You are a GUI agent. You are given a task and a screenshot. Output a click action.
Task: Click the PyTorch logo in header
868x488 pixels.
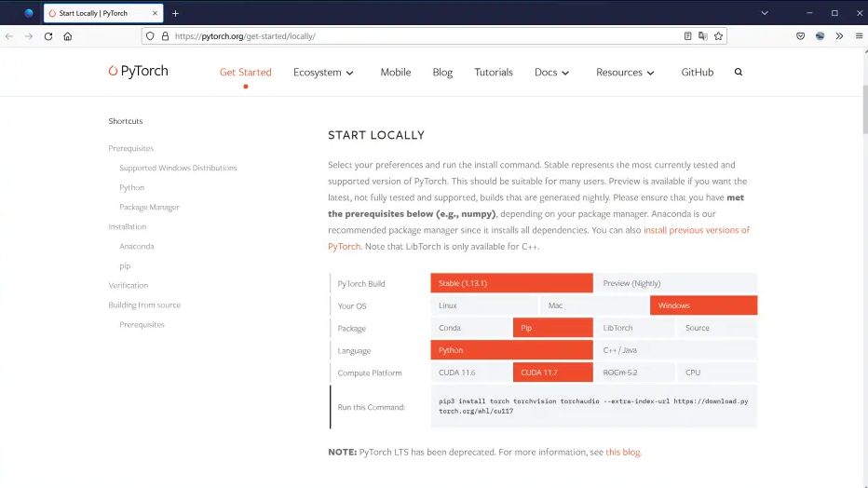point(138,72)
